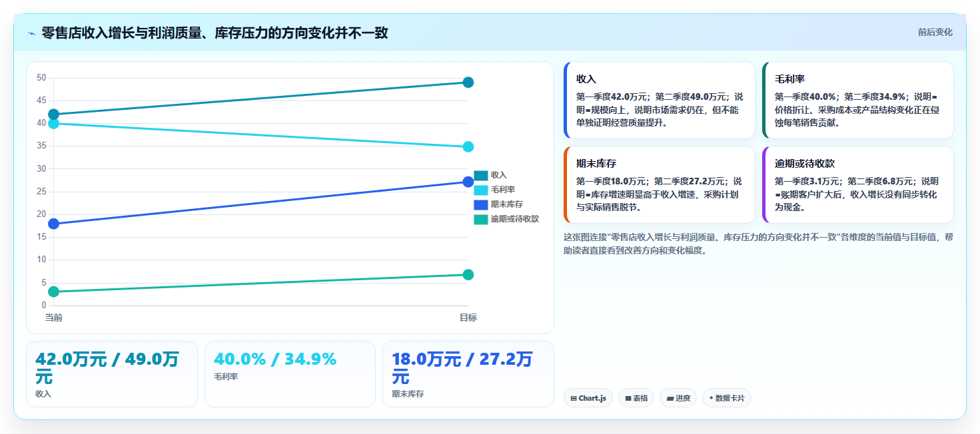Select the 收入 info card heading
The height and width of the screenshot is (434, 980).
(x=586, y=79)
